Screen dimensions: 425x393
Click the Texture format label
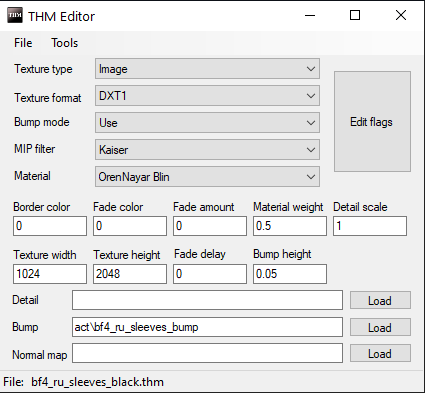pyautogui.click(x=48, y=98)
